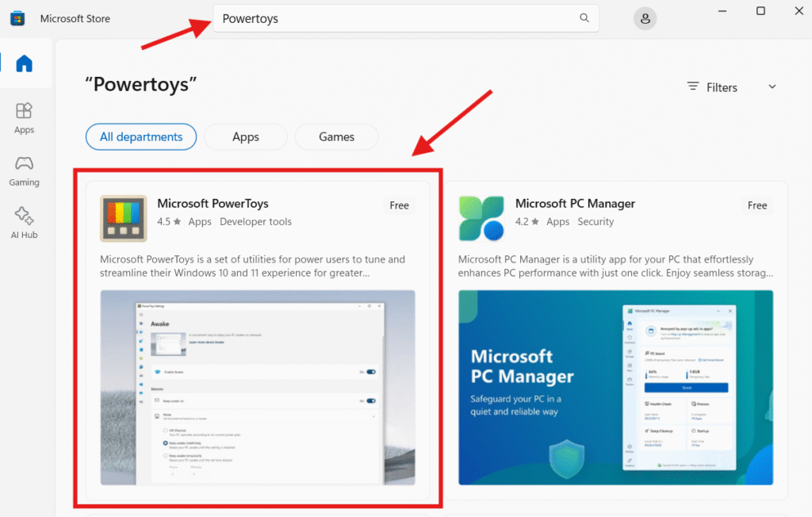Open Gaming section in sidebar
The width and height of the screenshot is (812, 517).
click(x=24, y=170)
